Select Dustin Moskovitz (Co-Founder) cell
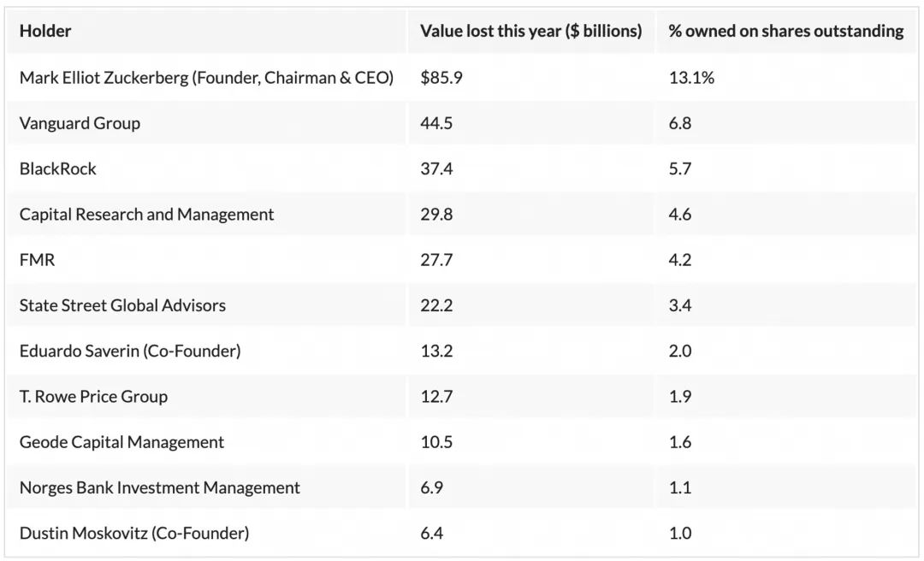The image size is (924, 561). (134, 533)
